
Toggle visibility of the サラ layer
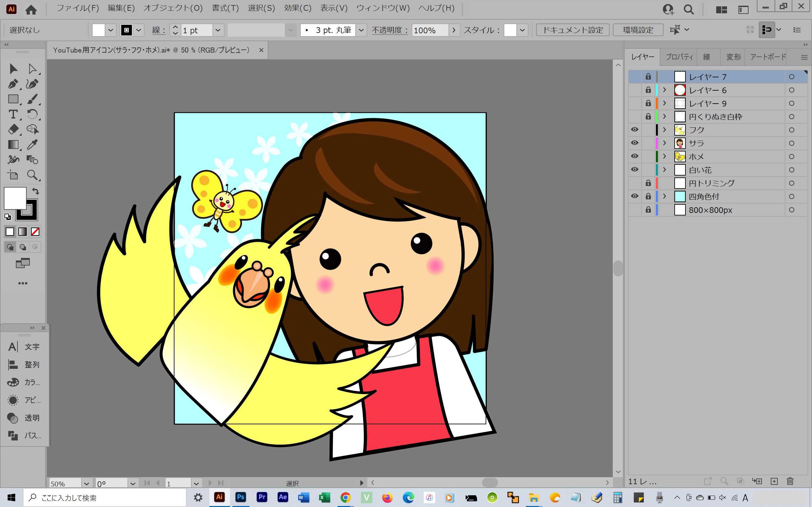pos(634,143)
